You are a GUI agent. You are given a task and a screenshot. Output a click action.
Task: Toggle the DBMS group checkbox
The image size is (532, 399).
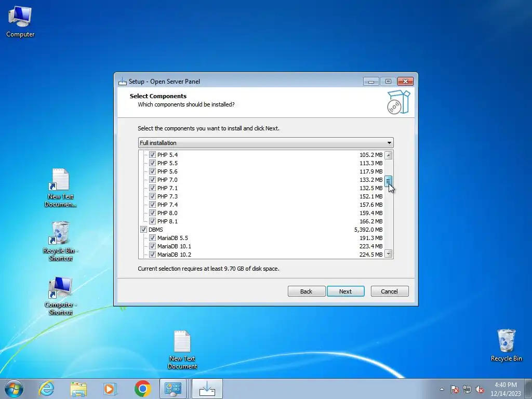tap(143, 229)
